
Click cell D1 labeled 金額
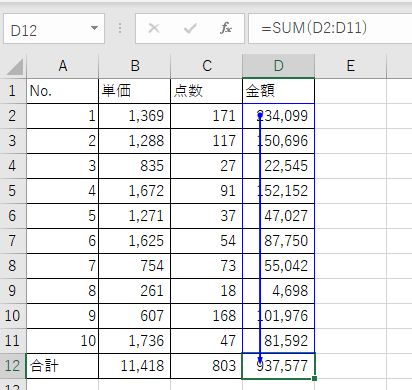point(279,91)
